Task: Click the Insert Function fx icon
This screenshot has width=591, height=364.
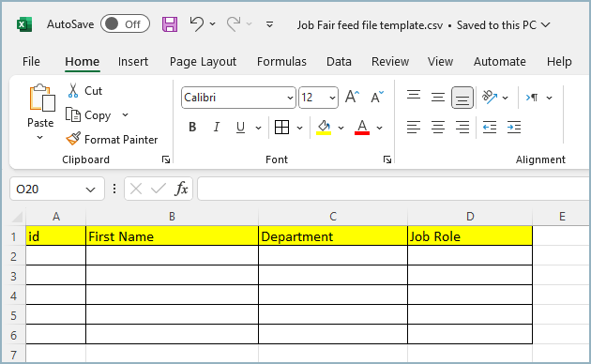Action: point(181,189)
